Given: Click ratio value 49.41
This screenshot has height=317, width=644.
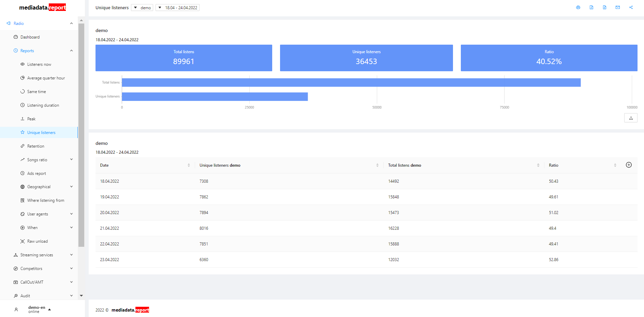Looking at the screenshot, I should tap(554, 244).
